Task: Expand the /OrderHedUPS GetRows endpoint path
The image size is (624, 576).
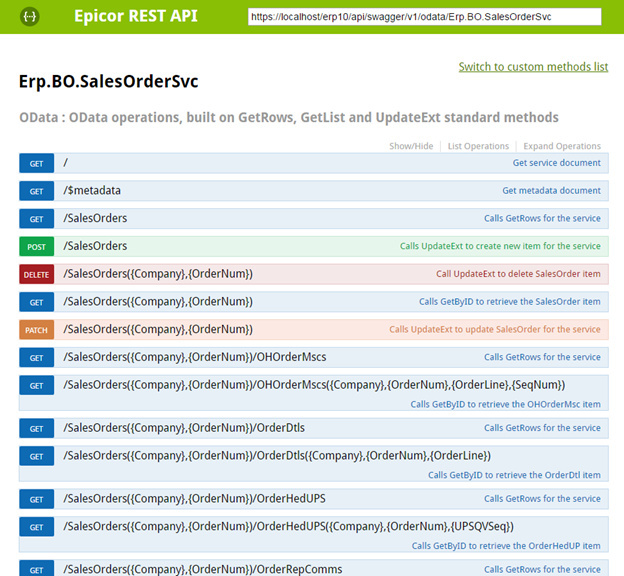Action: pyautogui.click(x=194, y=499)
